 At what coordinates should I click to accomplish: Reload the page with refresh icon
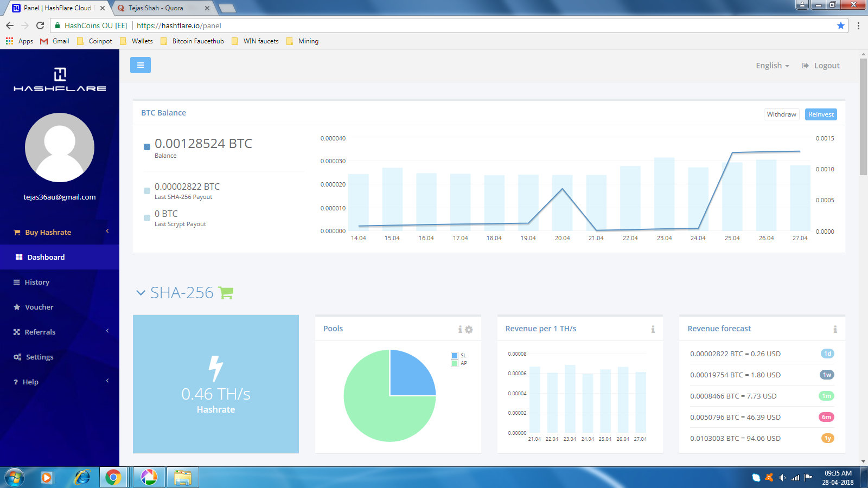(x=40, y=25)
